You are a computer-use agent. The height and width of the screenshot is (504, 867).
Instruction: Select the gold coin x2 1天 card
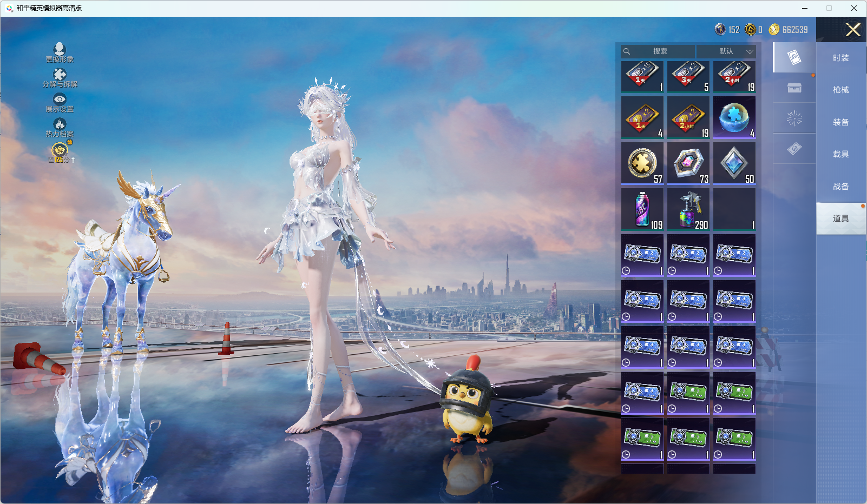(642, 117)
